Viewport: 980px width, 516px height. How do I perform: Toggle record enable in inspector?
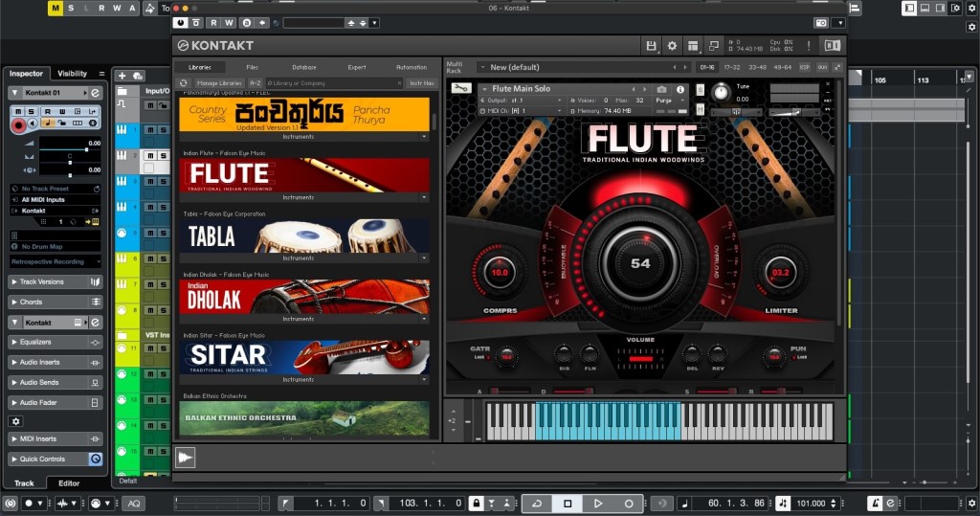point(19,125)
